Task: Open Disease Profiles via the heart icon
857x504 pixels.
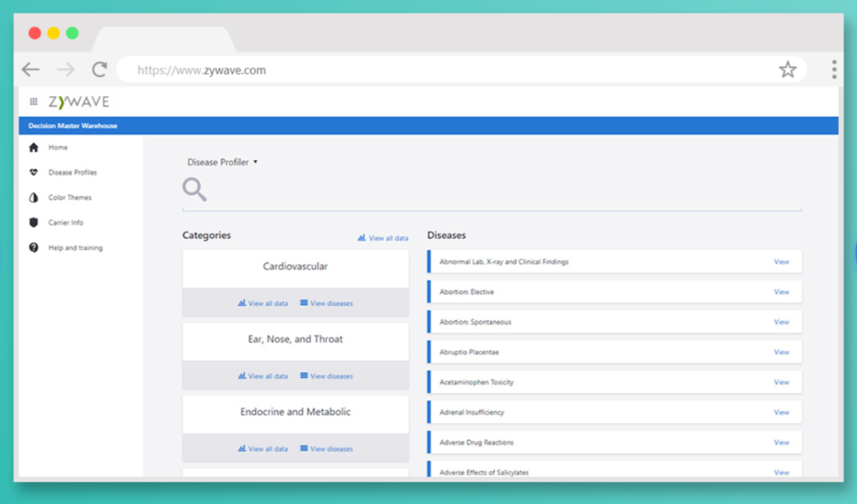Action: [33, 172]
